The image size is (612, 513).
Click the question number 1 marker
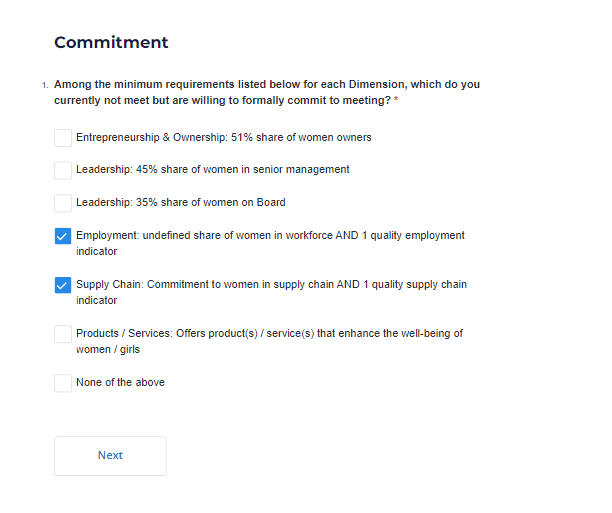coord(45,85)
